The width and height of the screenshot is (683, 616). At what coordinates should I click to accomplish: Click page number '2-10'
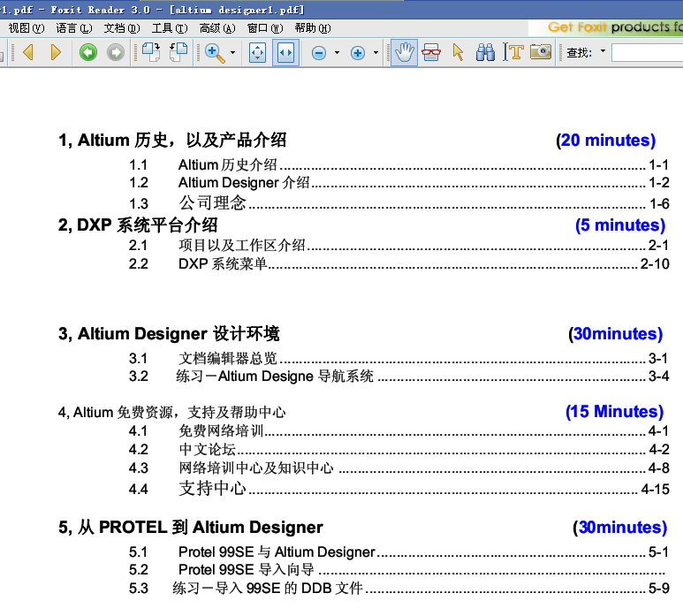pos(655,264)
